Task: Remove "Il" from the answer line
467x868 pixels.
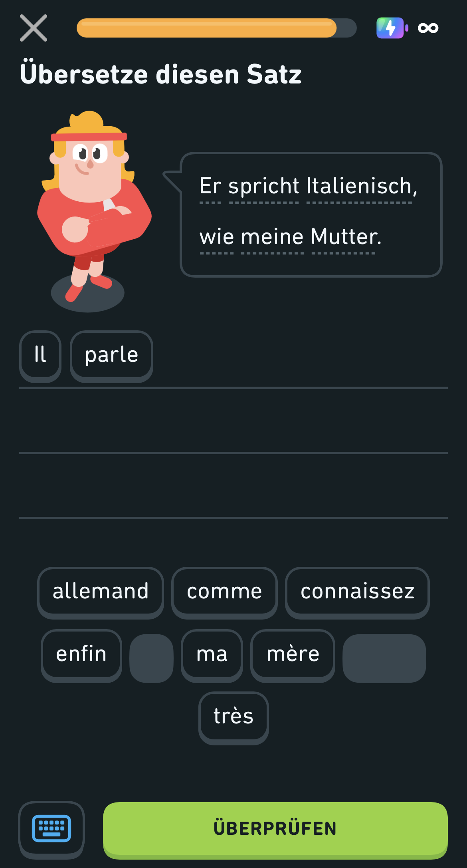Action: point(40,355)
